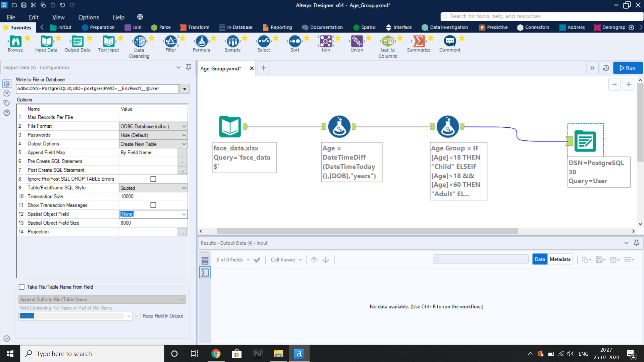Uncheck Keep Field in Output
This screenshot has width=644, height=362.
(138, 315)
